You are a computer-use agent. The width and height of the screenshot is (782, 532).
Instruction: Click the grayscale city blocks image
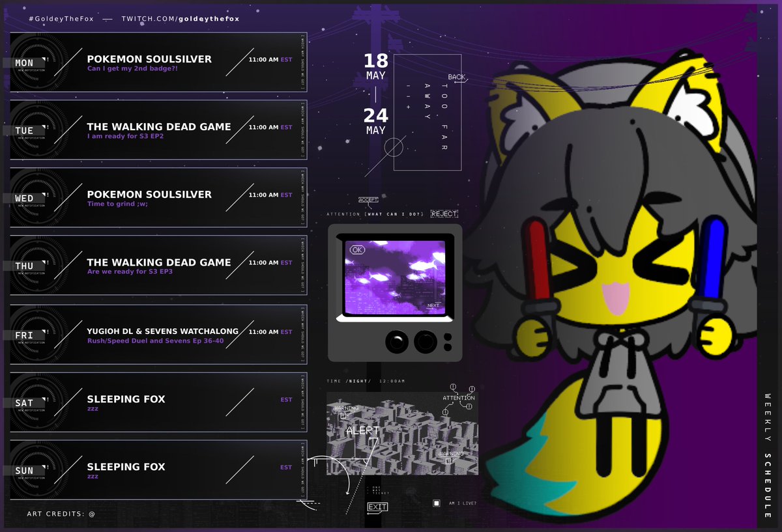point(402,433)
